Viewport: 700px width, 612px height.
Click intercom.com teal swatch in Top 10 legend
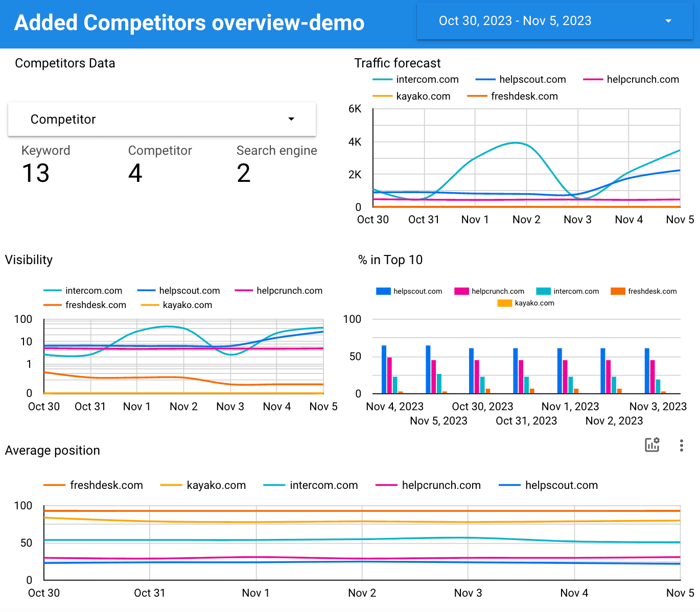[543, 291]
